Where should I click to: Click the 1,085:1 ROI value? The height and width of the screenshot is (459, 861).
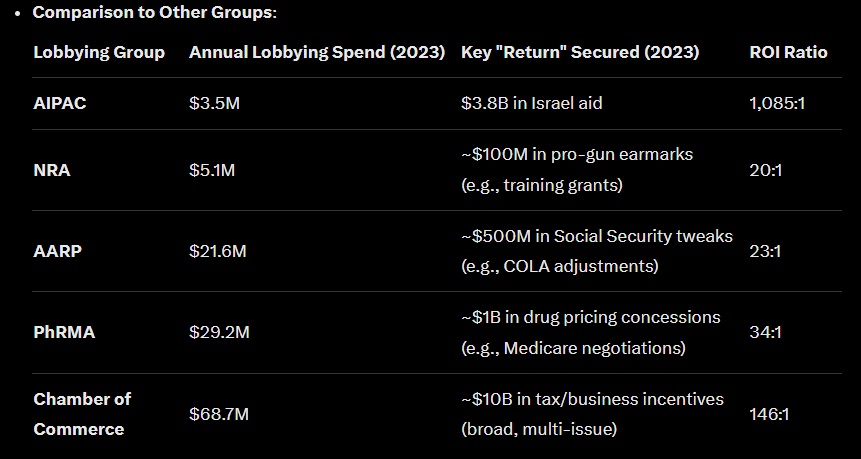coord(775,104)
